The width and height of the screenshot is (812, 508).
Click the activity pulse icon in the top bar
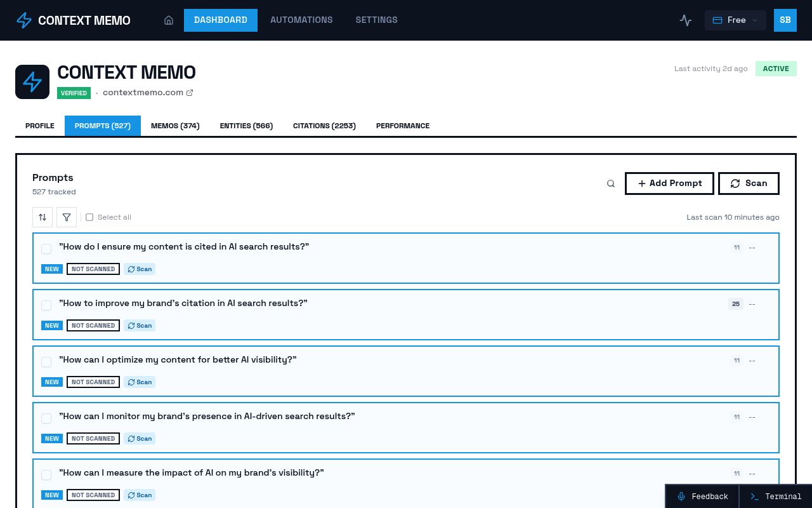tap(685, 20)
